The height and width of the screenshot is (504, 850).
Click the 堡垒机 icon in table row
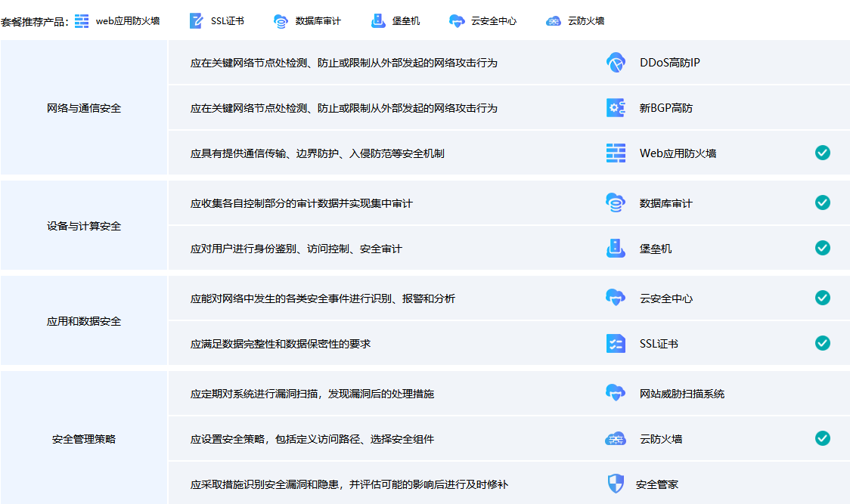coord(616,249)
